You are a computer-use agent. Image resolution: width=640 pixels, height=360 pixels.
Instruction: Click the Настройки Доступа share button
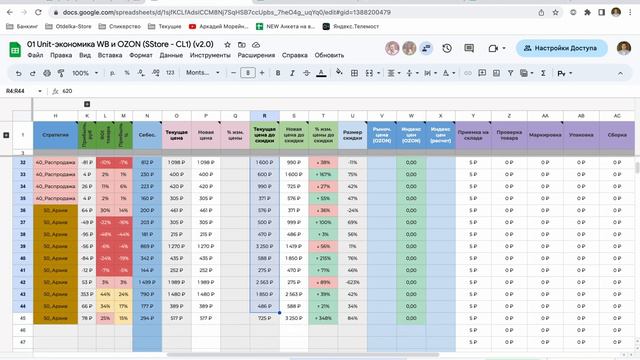[x=562, y=48]
